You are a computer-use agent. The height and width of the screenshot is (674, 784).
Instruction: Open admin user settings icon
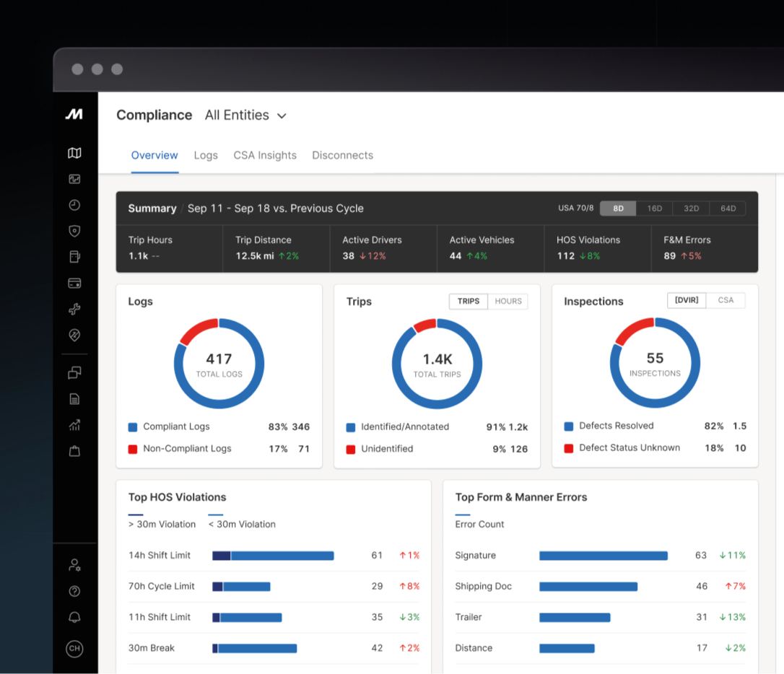tap(74, 565)
